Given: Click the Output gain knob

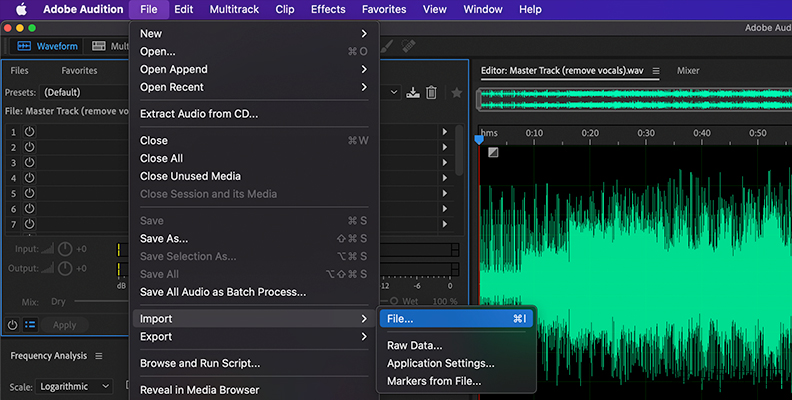Looking at the screenshot, I should click(65, 268).
